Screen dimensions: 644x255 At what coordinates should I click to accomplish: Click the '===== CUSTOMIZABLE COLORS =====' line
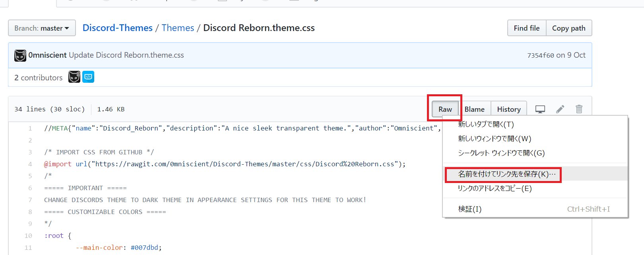(105, 212)
